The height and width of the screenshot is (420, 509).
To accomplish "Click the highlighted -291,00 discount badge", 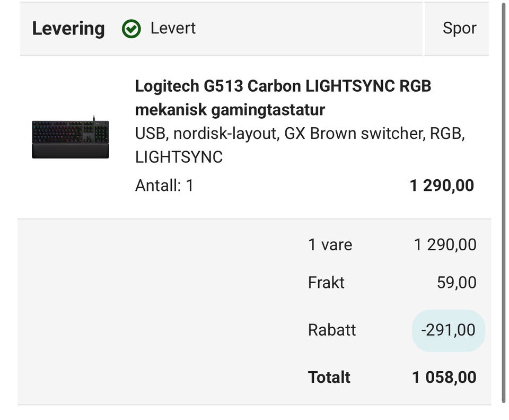I will coord(448,330).
